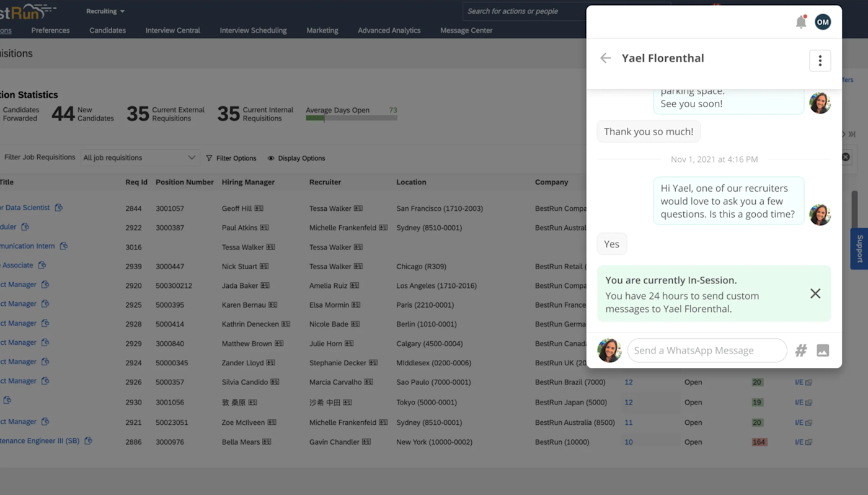
Task: Insert a hashtag template message
Action: tap(801, 350)
